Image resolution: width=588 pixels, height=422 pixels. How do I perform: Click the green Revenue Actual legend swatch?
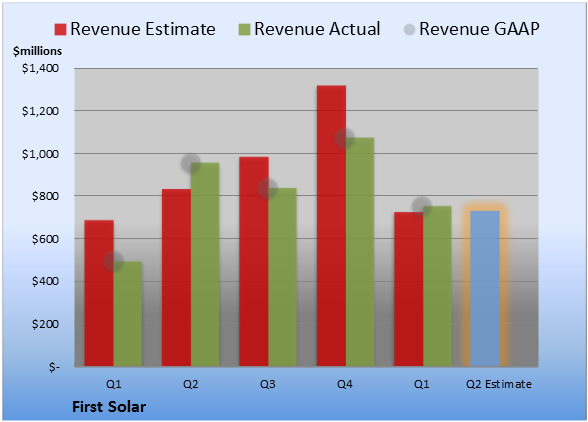(x=244, y=29)
